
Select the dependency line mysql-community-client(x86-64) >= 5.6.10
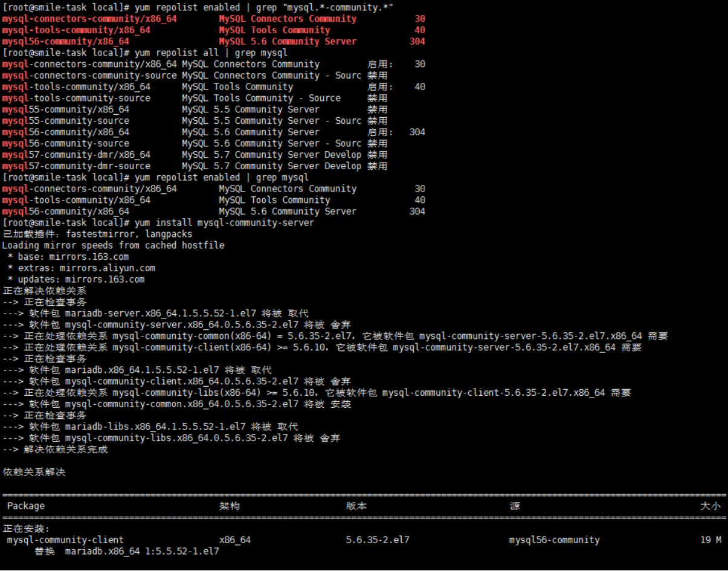point(322,347)
